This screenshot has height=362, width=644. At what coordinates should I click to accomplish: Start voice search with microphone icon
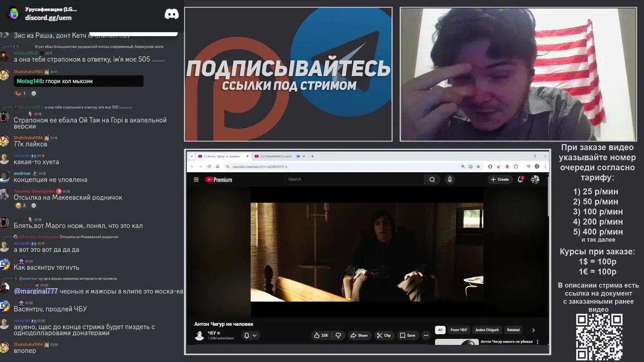pos(450,179)
